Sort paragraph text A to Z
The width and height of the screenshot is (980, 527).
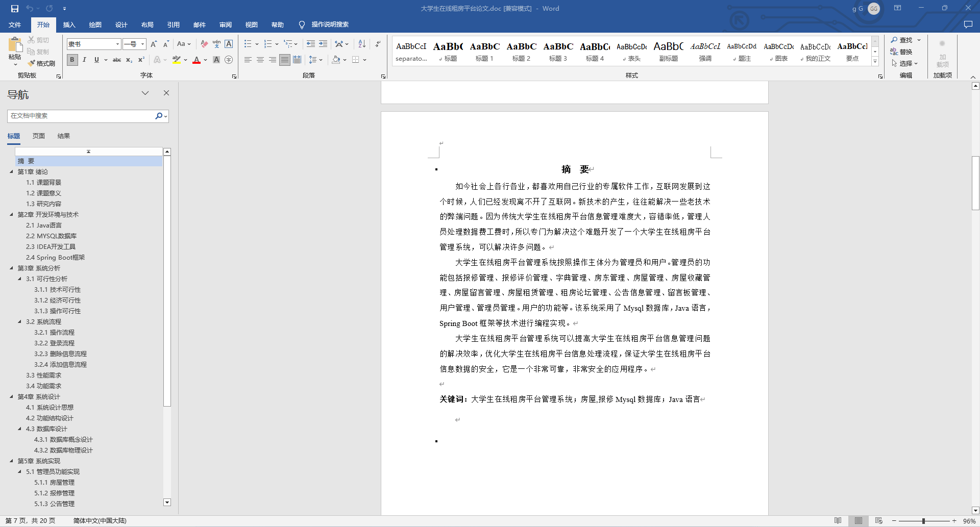362,44
